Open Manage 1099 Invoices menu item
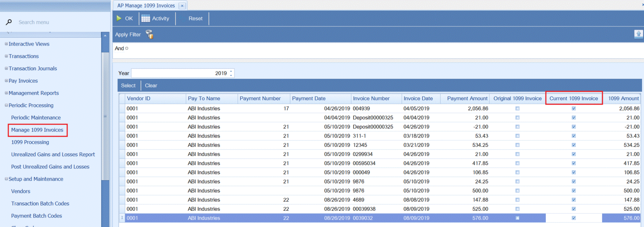The width and height of the screenshot is (644, 227). coord(37,130)
